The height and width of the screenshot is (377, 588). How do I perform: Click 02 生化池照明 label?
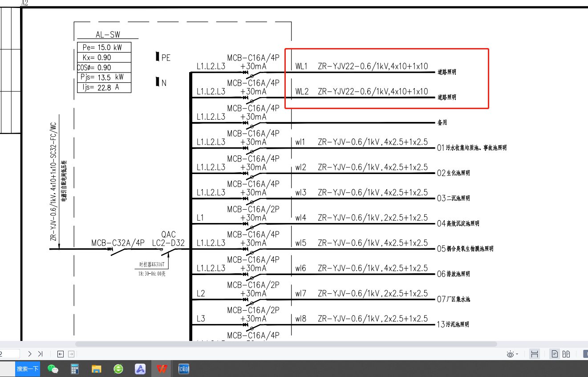(x=453, y=173)
